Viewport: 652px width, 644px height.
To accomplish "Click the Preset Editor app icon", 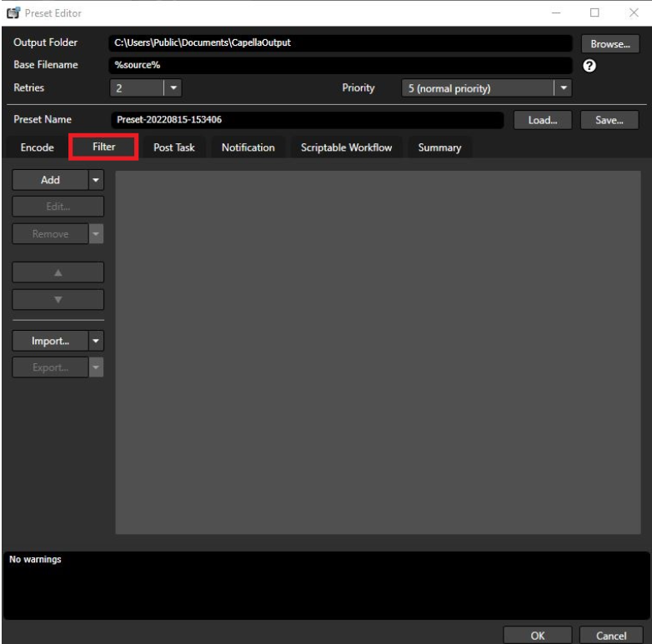I will coord(13,12).
